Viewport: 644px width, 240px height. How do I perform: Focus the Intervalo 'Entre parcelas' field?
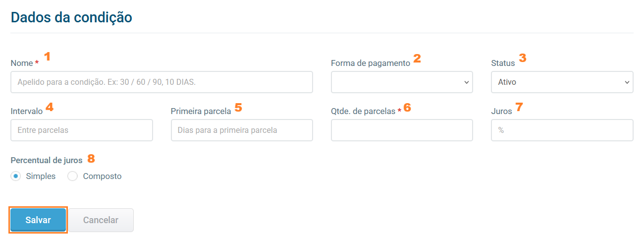point(82,130)
